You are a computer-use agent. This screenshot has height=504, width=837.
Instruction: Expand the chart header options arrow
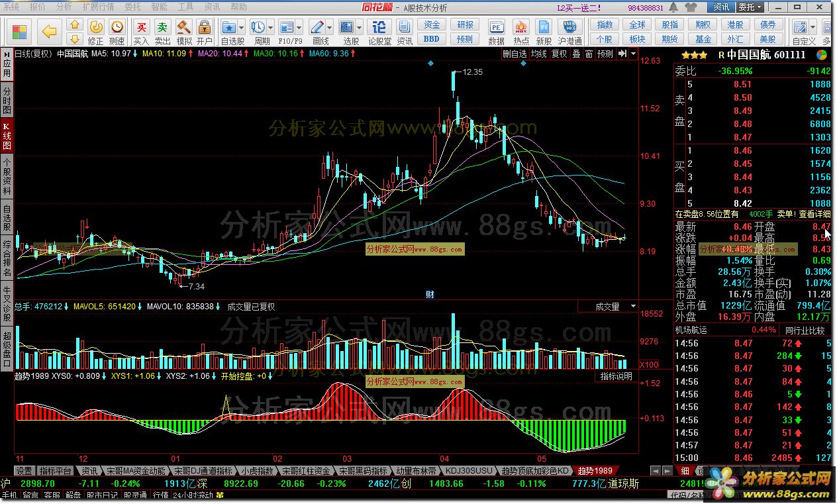[633, 54]
